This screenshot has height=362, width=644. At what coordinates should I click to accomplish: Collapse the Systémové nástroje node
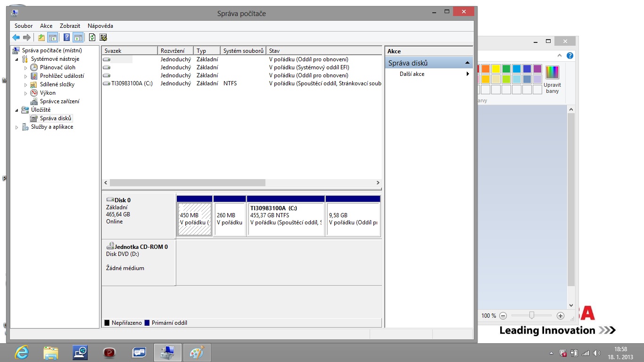[17, 59]
